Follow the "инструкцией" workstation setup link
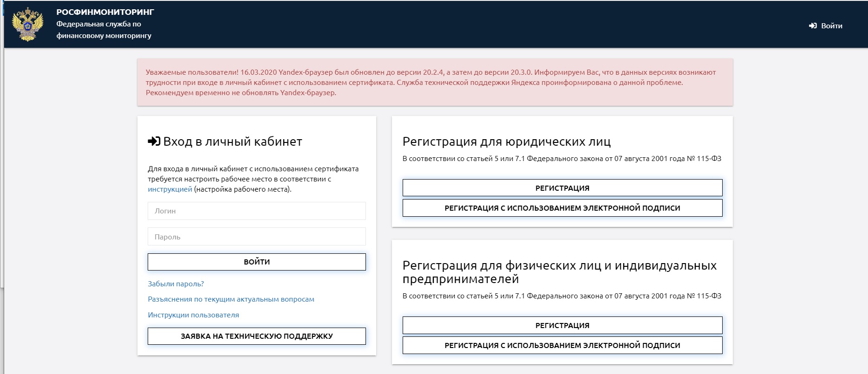The height and width of the screenshot is (374, 868). (170, 189)
